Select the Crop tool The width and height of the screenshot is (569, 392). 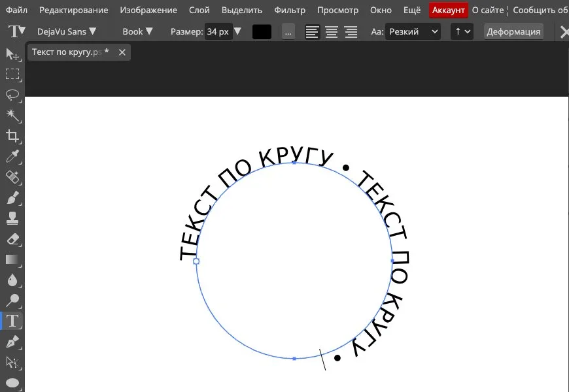click(12, 136)
